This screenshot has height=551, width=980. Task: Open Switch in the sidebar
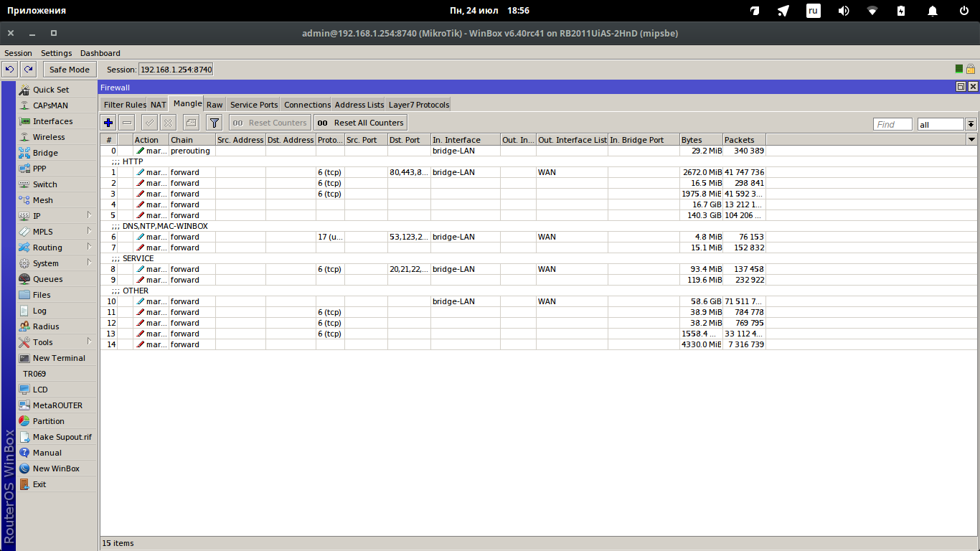[x=57, y=184]
